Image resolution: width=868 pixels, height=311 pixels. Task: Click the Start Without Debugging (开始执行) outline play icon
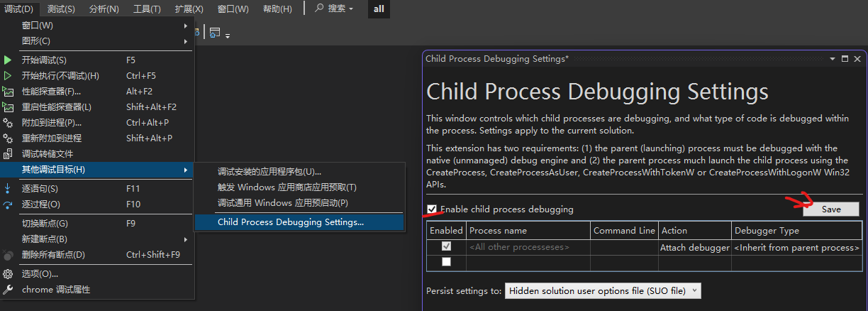tap(8, 76)
